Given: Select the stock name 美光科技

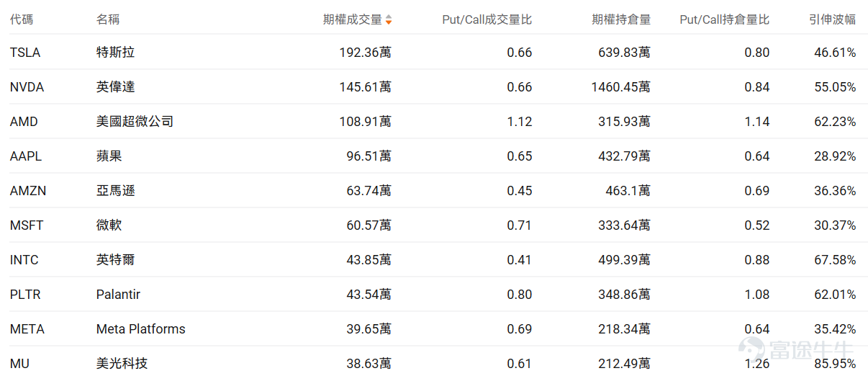Looking at the screenshot, I should [x=122, y=364].
